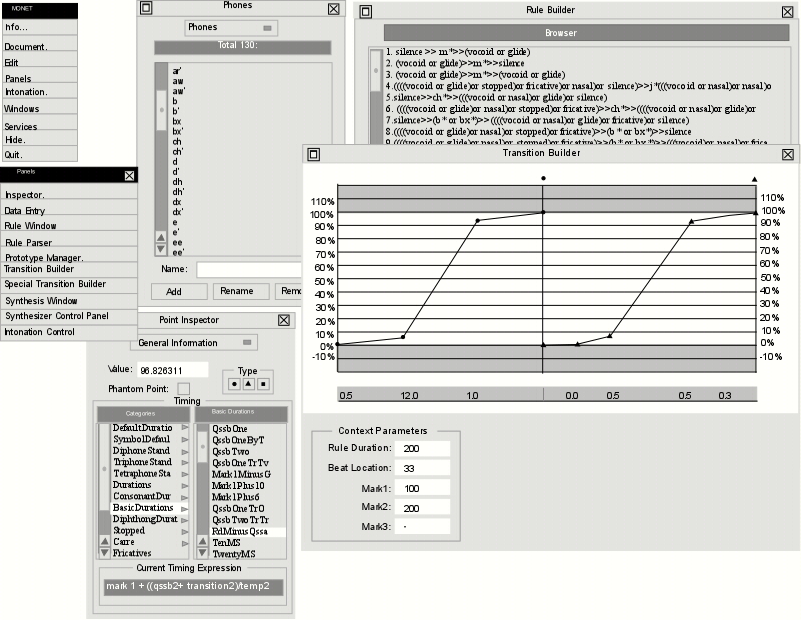Image resolution: width=801 pixels, height=620 pixels.
Task: Click the Mark1 field
Action: 422,488
